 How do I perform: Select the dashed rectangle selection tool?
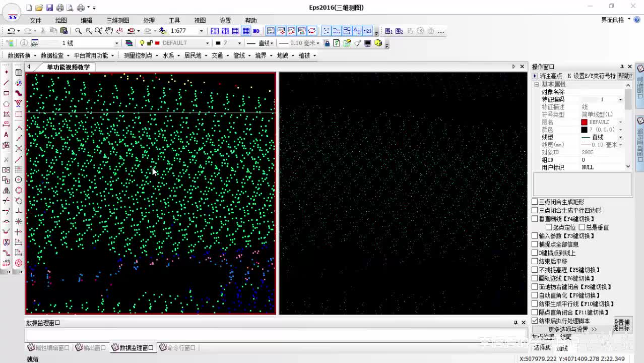(19, 114)
